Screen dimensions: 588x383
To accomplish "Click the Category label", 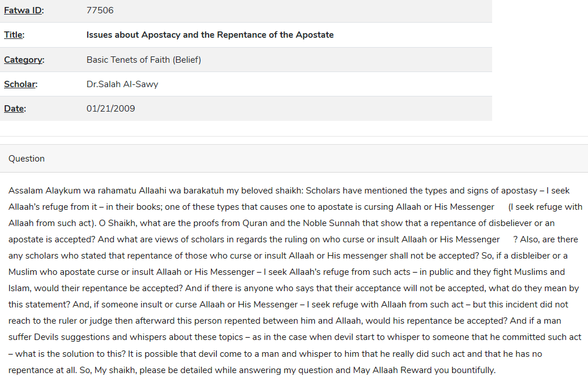I will click(x=24, y=60).
